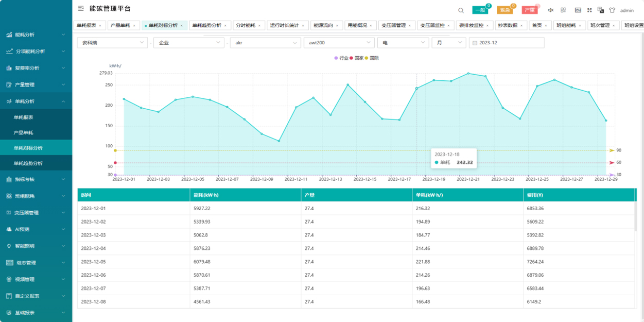This screenshot has height=322, width=644.
Task: Open the 分项能耗分析 sidebar menu icon
Action: click(x=9, y=52)
